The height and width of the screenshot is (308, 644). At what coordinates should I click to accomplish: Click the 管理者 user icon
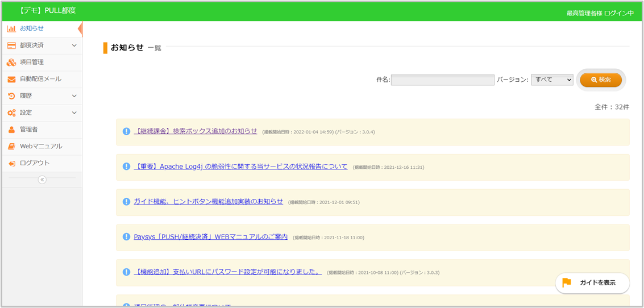[x=11, y=130]
